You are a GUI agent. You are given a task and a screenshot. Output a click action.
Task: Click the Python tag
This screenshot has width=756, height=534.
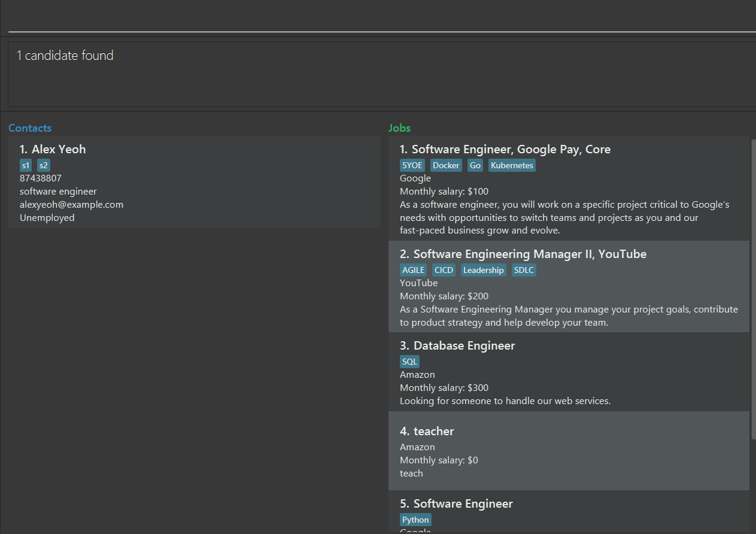coord(415,520)
